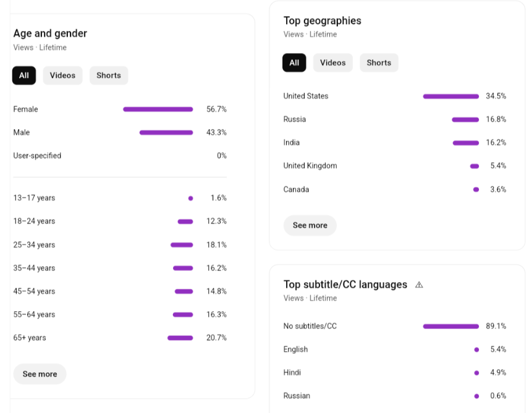
Task: Switch to Videos in Age and gender
Action: 62,75
